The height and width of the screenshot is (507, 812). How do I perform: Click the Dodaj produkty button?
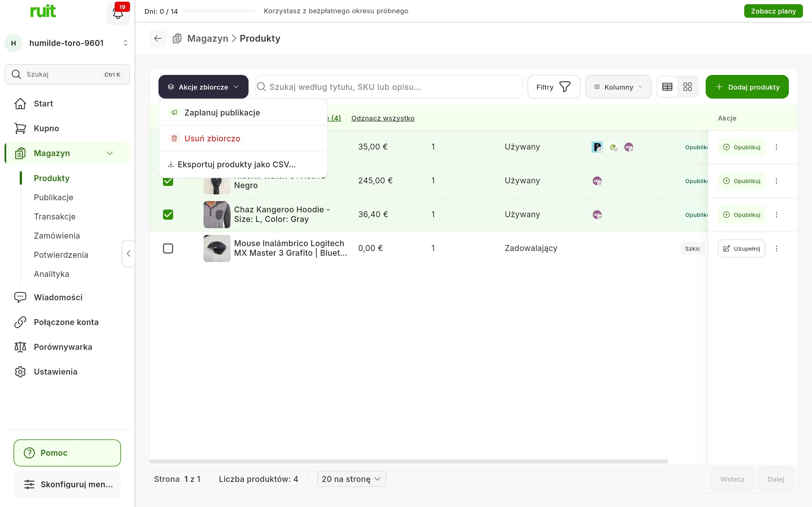coord(747,87)
